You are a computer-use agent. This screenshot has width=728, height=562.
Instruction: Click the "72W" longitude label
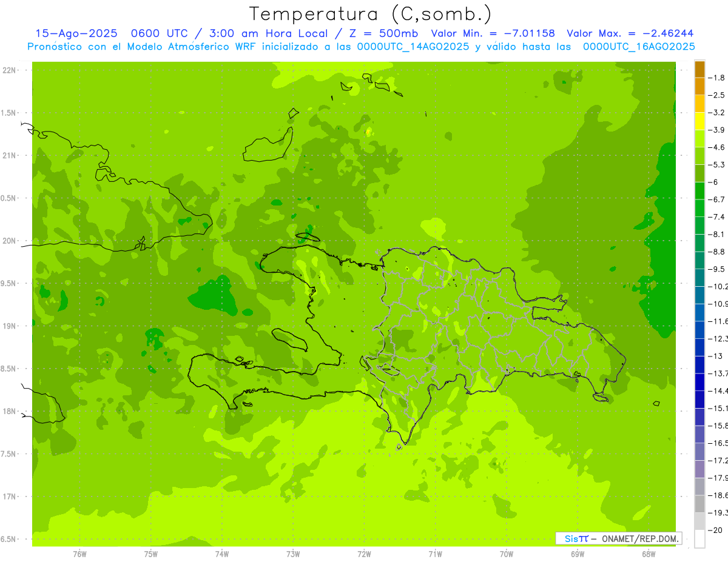pos(364,554)
